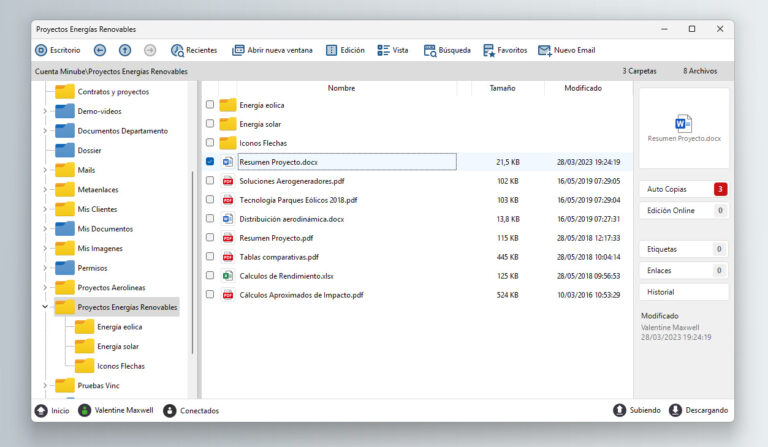Sort by the Nombre column header
Viewport: 768px width, 447px height.
341,88
